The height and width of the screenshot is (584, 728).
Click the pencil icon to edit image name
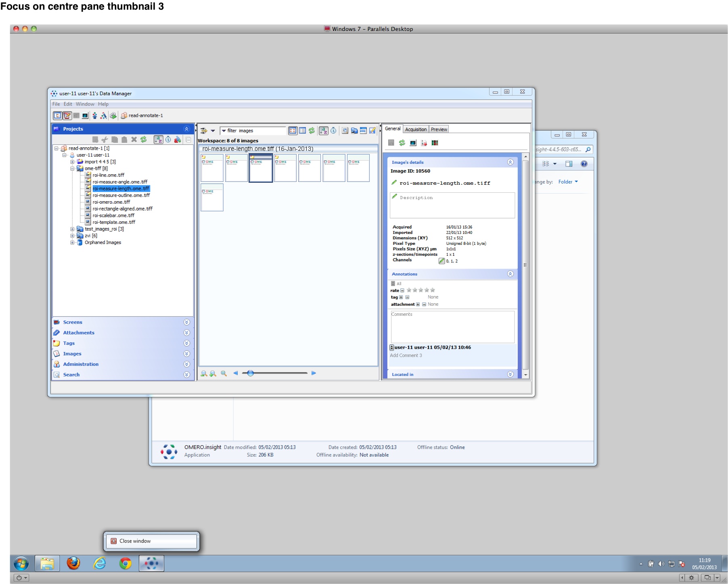pos(394,183)
